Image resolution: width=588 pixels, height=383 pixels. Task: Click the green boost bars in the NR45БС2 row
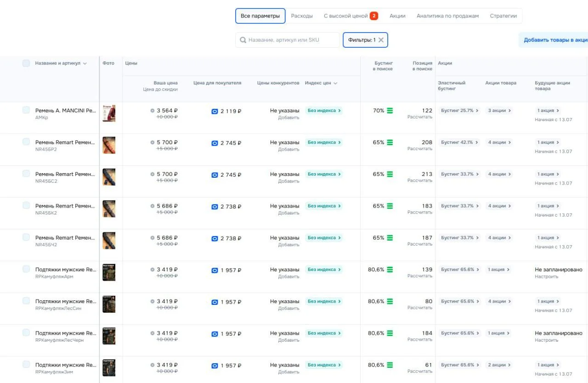[390, 175]
